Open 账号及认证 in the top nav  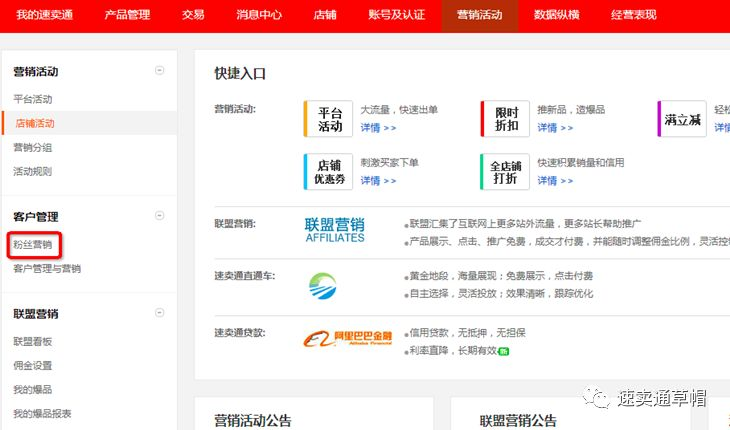[397, 15]
